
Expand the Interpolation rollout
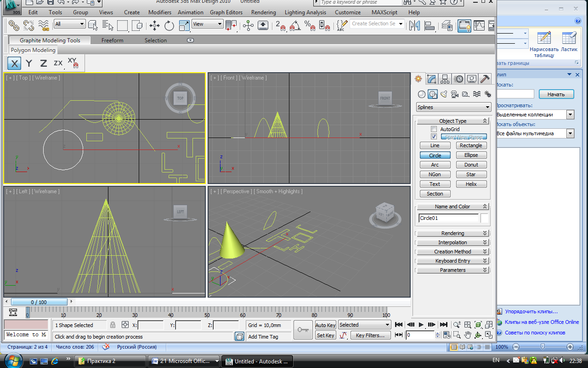tap(452, 242)
